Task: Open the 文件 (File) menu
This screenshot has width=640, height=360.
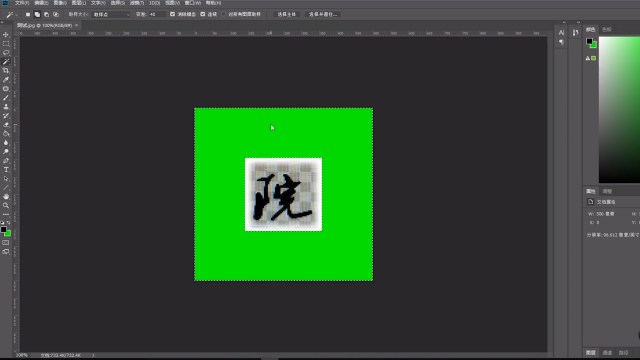Action: [x=22, y=3]
